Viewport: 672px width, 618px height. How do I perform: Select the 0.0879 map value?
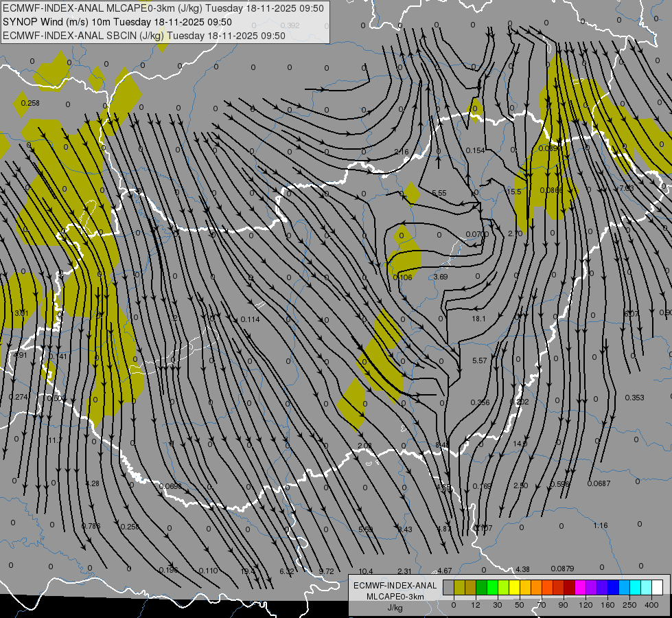[562, 569]
